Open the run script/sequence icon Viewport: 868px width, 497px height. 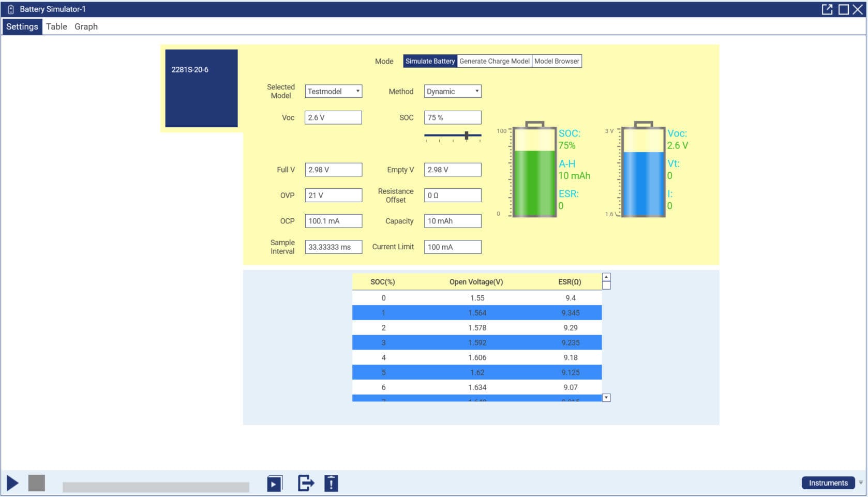click(x=275, y=483)
